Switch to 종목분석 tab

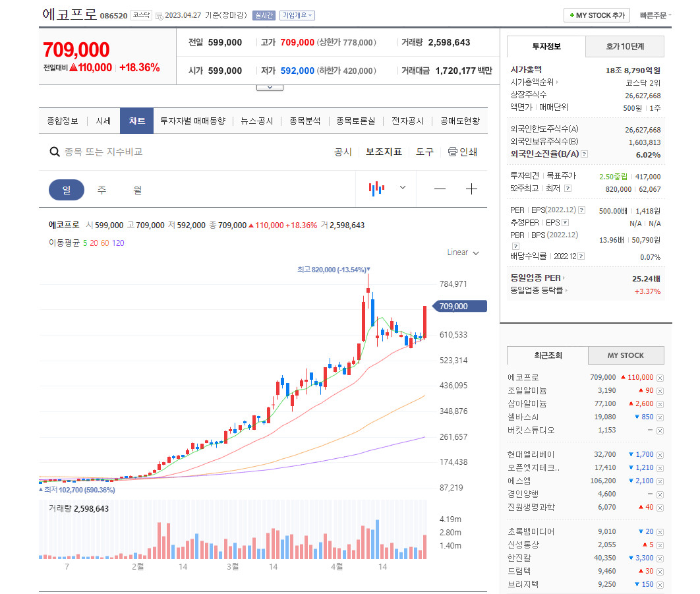click(x=305, y=121)
